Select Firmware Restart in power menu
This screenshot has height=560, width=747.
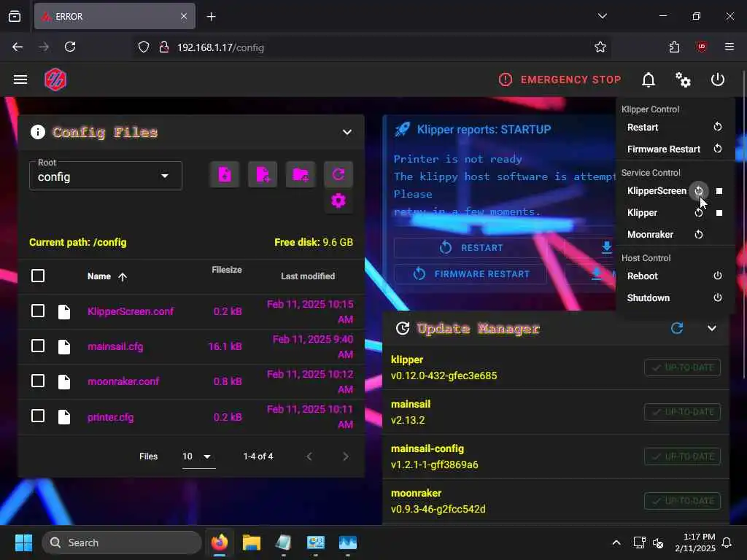pos(675,149)
